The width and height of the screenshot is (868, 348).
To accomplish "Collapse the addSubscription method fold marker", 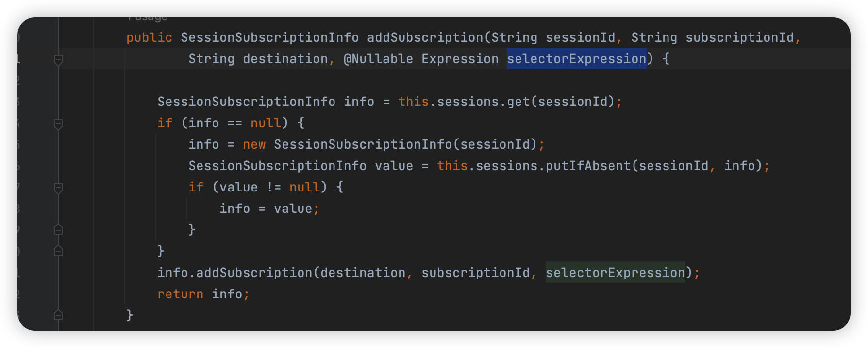I will point(58,60).
